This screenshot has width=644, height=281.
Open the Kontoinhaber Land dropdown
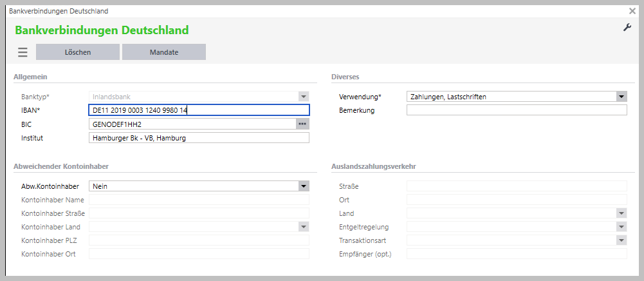point(304,227)
